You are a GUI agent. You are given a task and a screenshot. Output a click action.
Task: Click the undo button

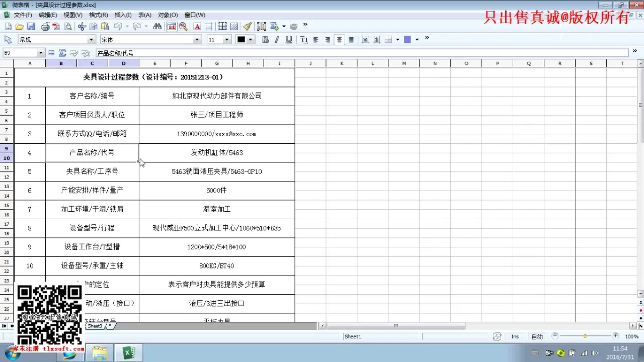pyautogui.click(x=118, y=27)
